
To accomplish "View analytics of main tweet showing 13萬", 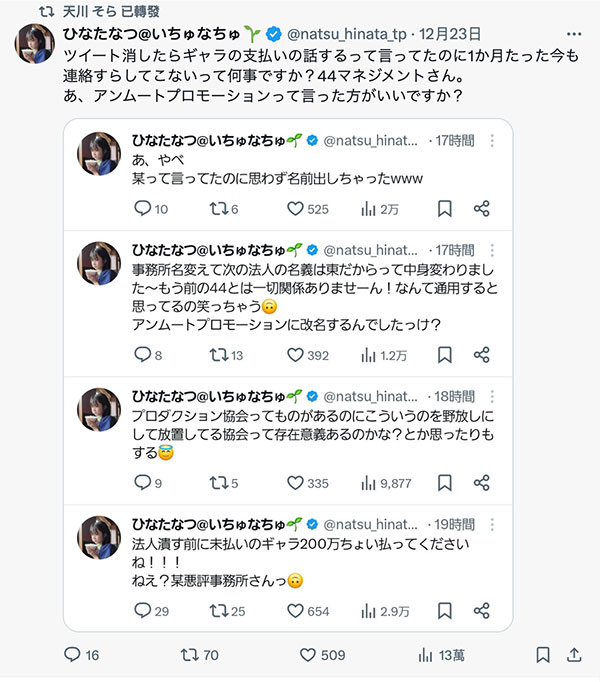I will (428, 655).
